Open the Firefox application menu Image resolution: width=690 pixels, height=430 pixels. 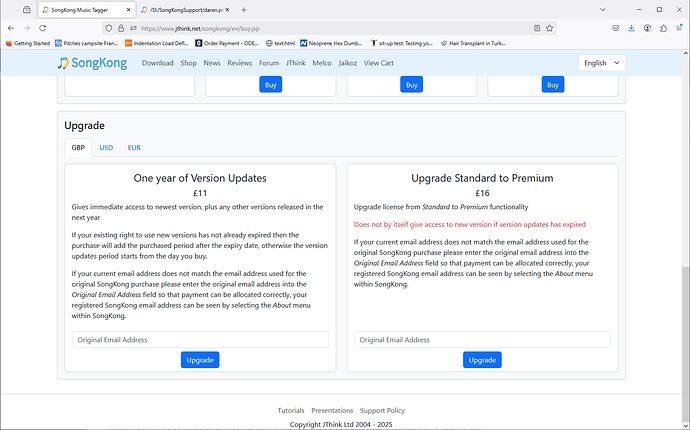(x=679, y=28)
